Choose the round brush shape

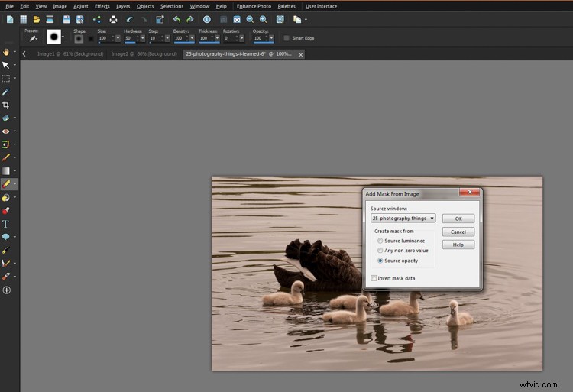[79, 39]
